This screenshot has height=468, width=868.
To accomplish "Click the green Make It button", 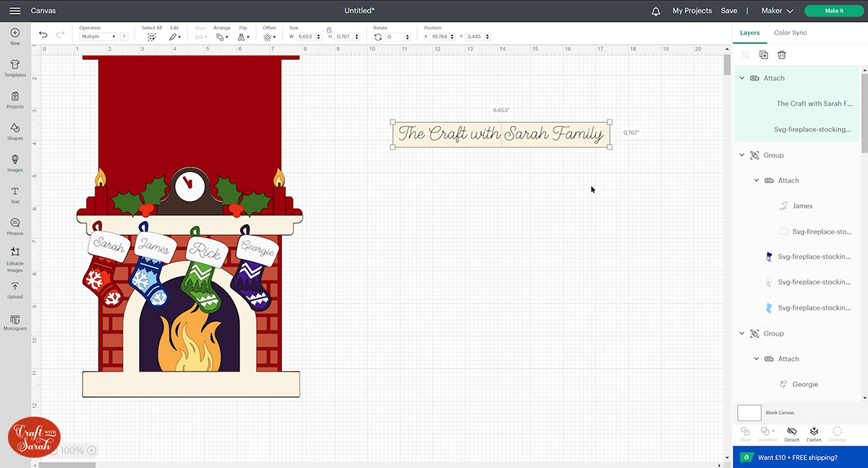I will pos(834,11).
